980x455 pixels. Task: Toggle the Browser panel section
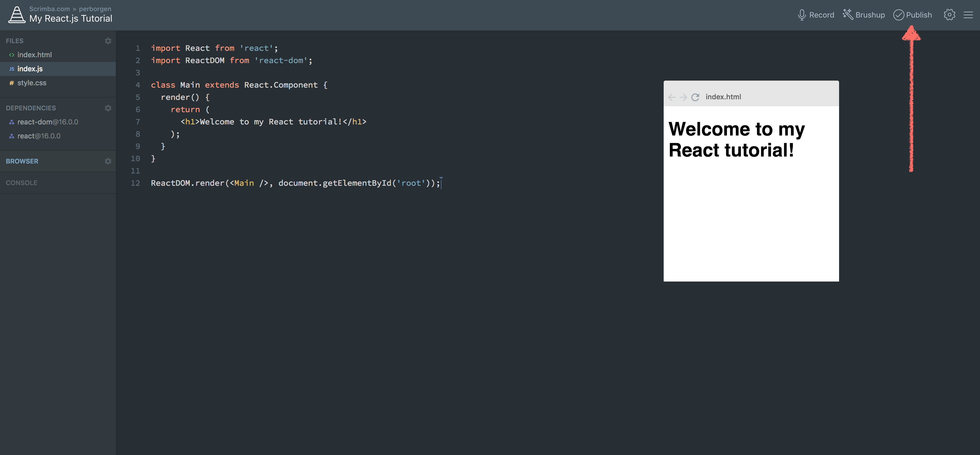tap(22, 161)
